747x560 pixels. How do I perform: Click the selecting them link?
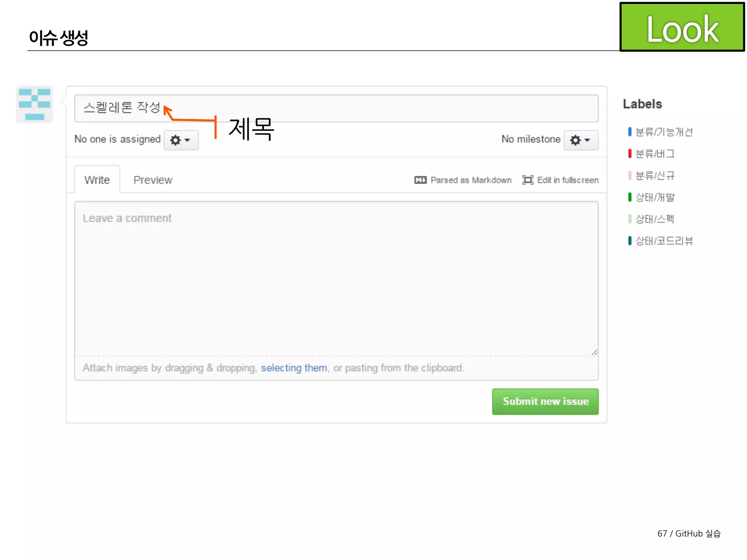coord(294,368)
